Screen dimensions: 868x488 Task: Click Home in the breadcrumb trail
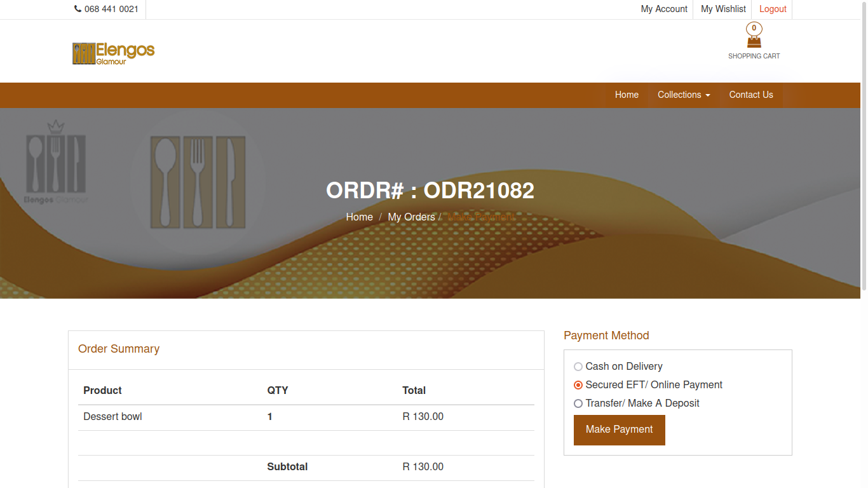pos(359,217)
